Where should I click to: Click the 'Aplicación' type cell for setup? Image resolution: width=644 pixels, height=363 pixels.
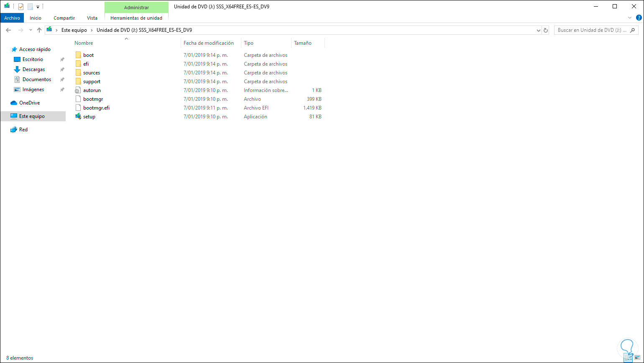click(x=256, y=117)
